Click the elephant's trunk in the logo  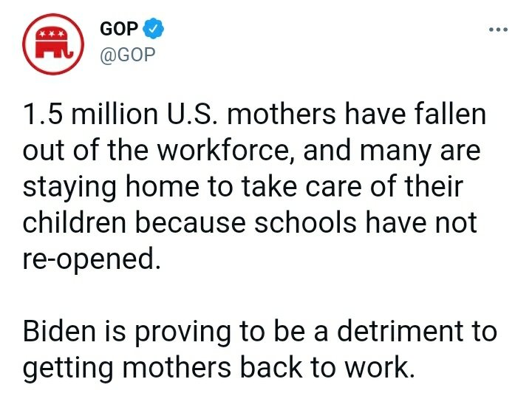click(x=69, y=51)
